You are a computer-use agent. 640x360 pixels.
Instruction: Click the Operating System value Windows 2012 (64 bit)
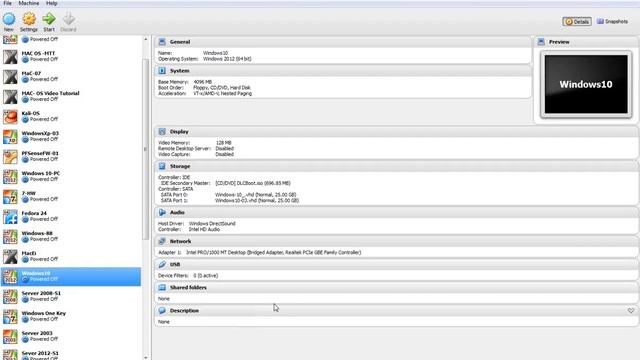coord(227,59)
